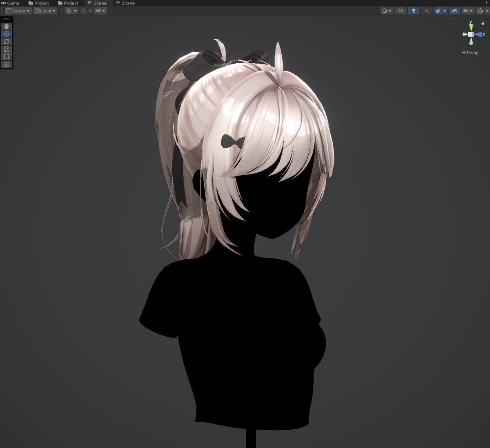Click the gizmo's center cube
Screen dimensions: 490x448
(x=471, y=34)
